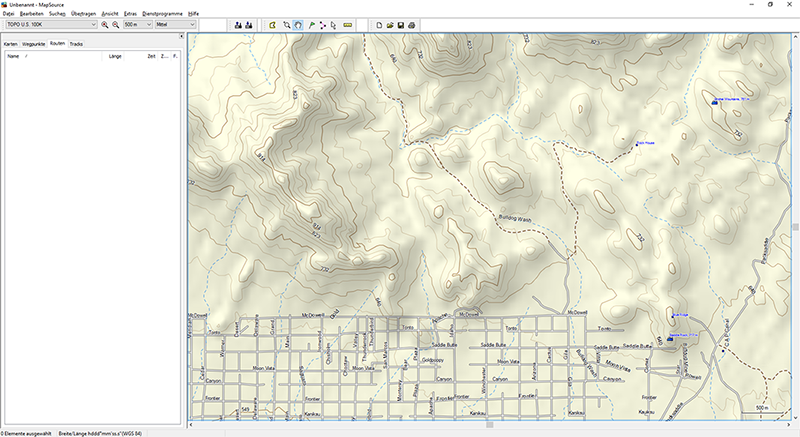
Task: Open the Suchen menu
Action: [57, 14]
